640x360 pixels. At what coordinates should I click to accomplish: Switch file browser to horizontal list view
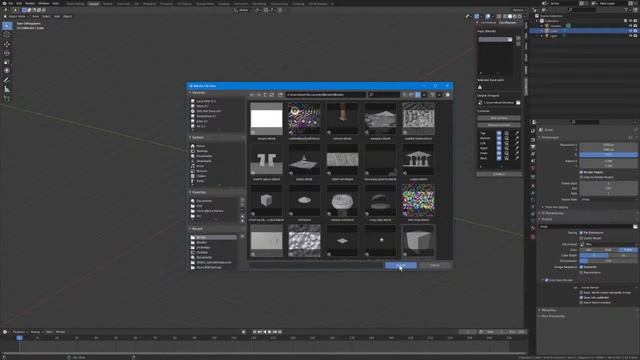coord(411,95)
